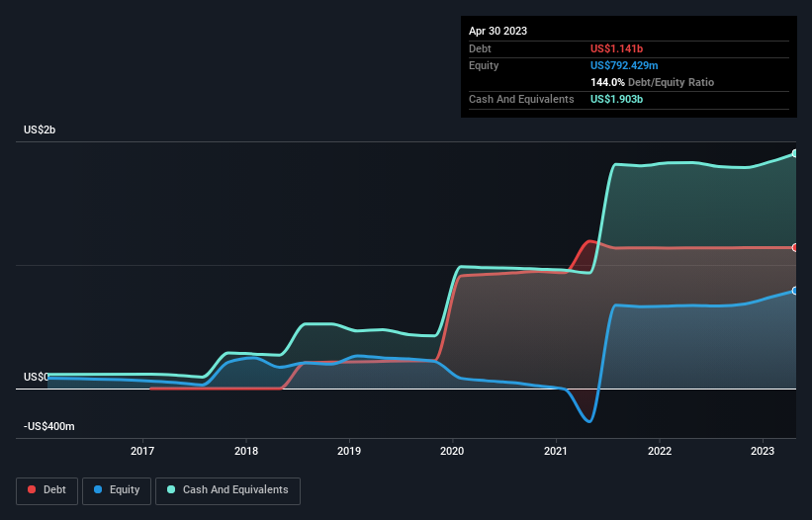The width and height of the screenshot is (812, 520).
Task: Click the -US$400m y-axis label
Action: click(x=49, y=426)
